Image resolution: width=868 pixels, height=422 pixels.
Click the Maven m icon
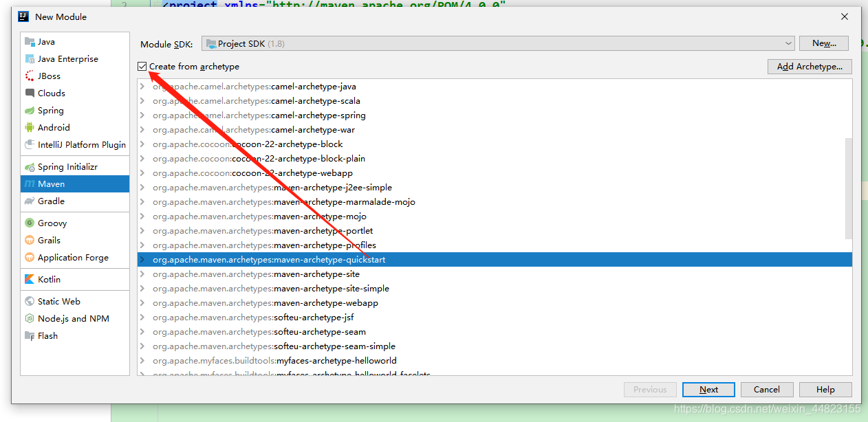30,184
